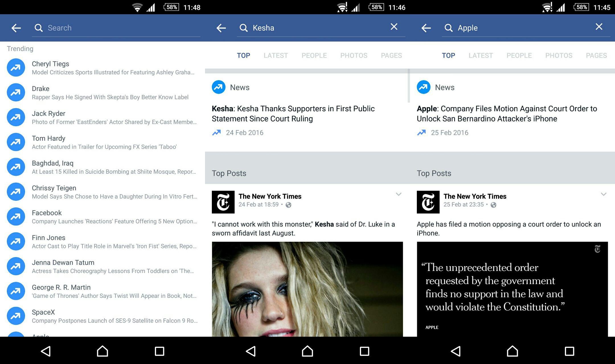Expand options chevron on Apple NYT post
Viewport: 615px width, 364px height.
coord(604,194)
